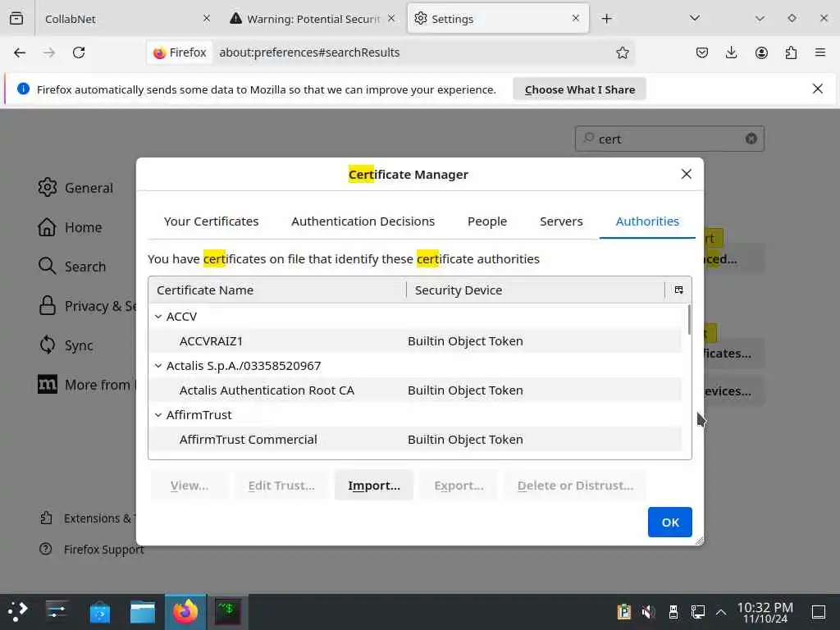Open the Extensions puzzle icon
Screen dimensions: 840x630
791,52
